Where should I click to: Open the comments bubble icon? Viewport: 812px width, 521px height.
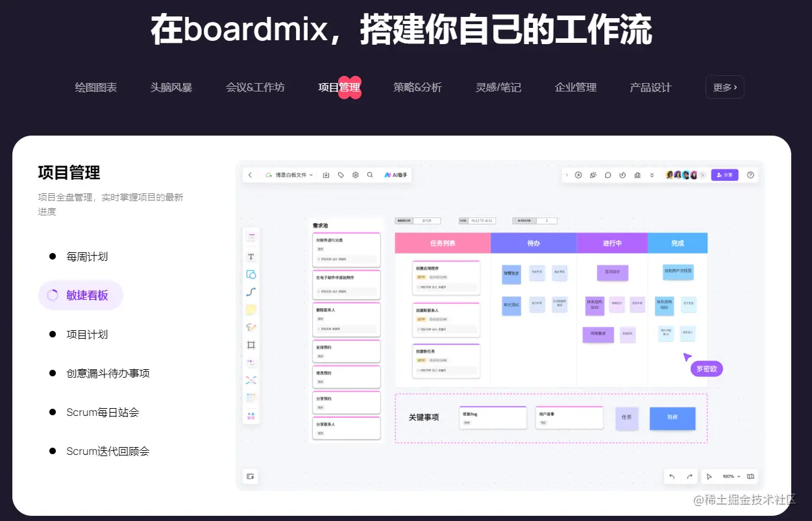[x=608, y=175]
